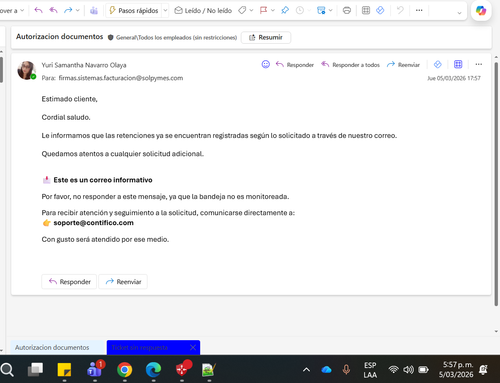
Task: Open Sticky Notes from the taskbar
Action: 64,370
